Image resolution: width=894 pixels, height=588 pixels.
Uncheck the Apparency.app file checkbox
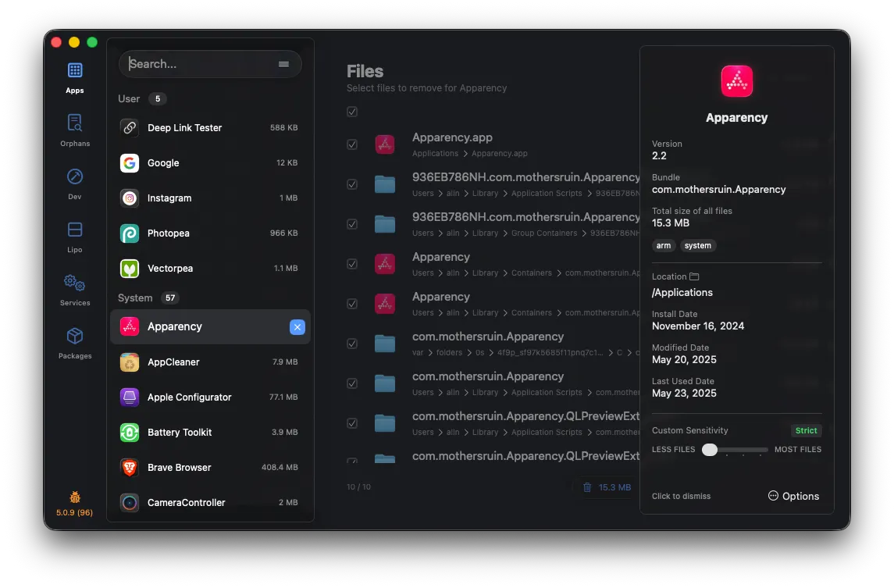click(x=352, y=144)
